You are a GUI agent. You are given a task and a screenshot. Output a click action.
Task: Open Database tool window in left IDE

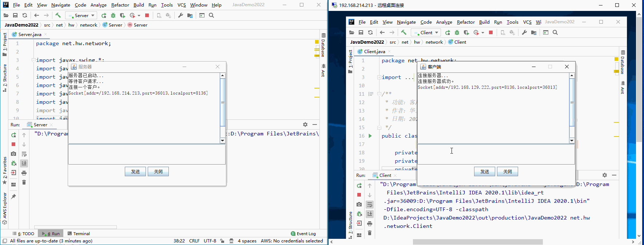[323, 45]
